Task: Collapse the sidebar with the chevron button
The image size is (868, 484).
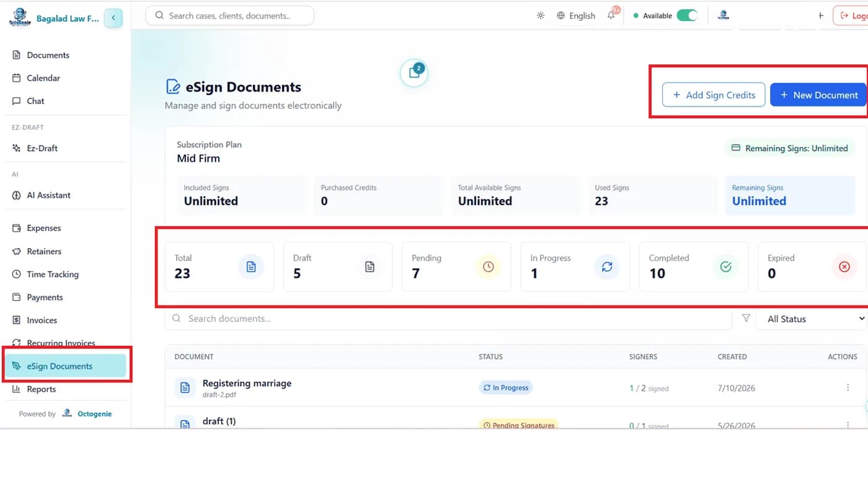Action: pyautogui.click(x=113, y=18)
